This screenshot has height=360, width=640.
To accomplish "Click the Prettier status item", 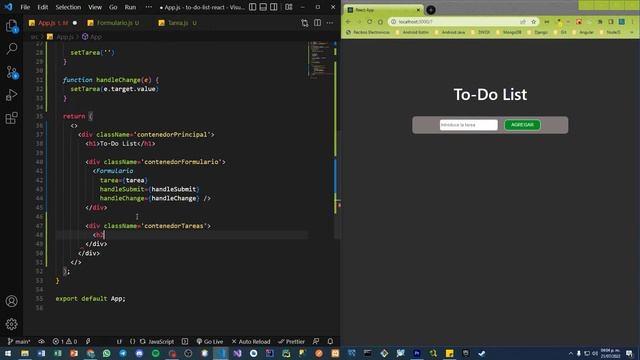I will click(x=291, y=341).
